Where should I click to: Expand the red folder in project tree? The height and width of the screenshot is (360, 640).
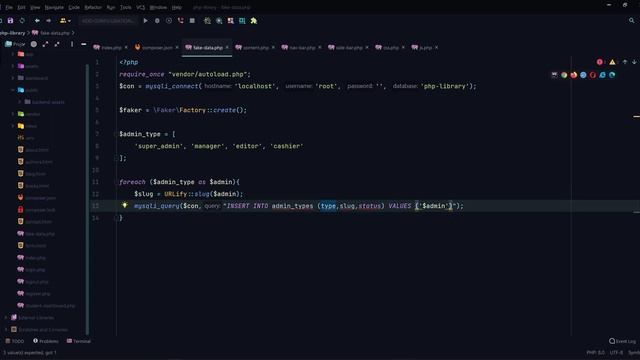(13, 54)
